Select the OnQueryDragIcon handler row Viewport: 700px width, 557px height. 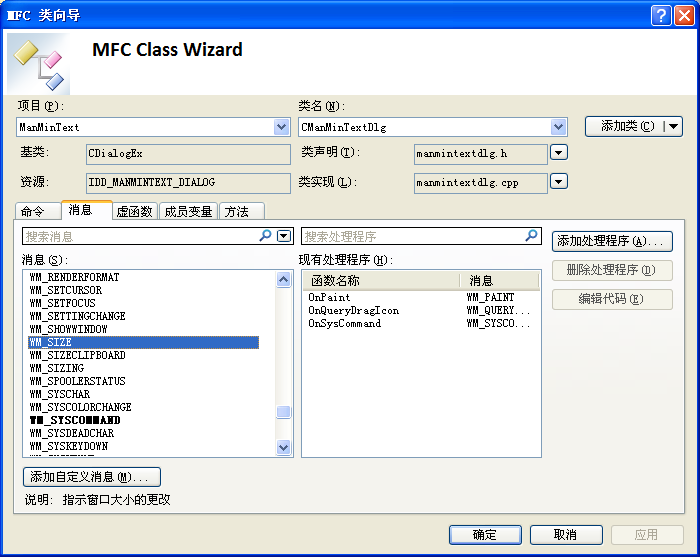tap(421, 310)
